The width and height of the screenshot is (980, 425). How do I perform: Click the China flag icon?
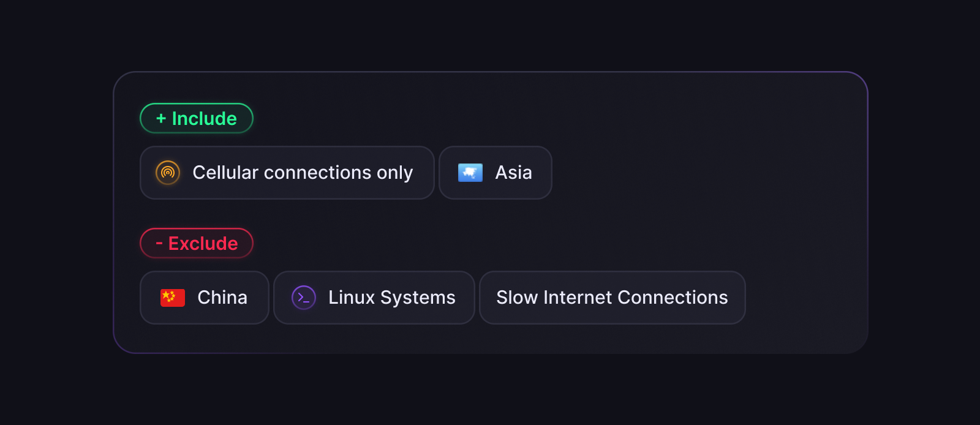(x=173, y=298)
